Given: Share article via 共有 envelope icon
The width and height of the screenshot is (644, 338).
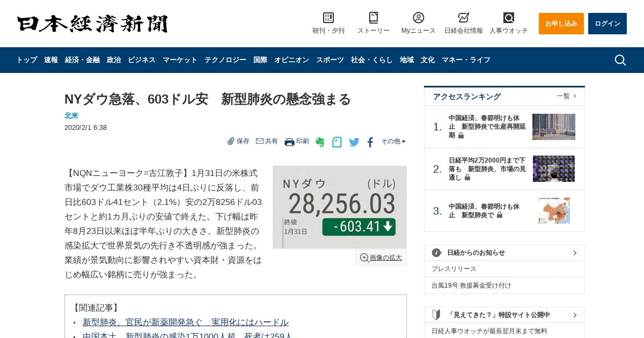Looking at the screenshot, I should (260, 141).
